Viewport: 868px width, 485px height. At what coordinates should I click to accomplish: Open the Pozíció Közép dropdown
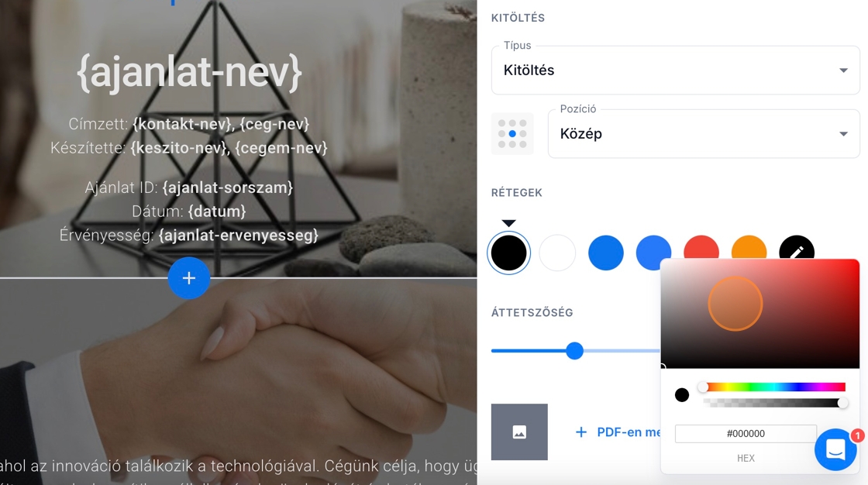704,134
